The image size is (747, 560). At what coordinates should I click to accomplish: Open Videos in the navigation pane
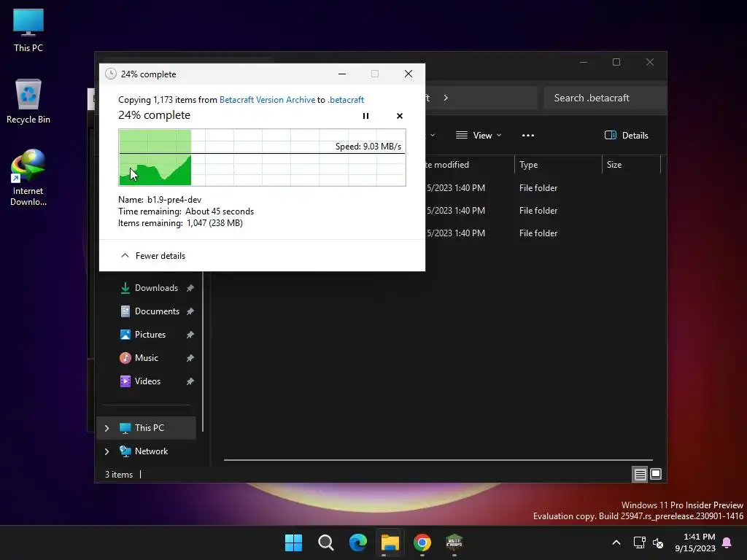147,381
